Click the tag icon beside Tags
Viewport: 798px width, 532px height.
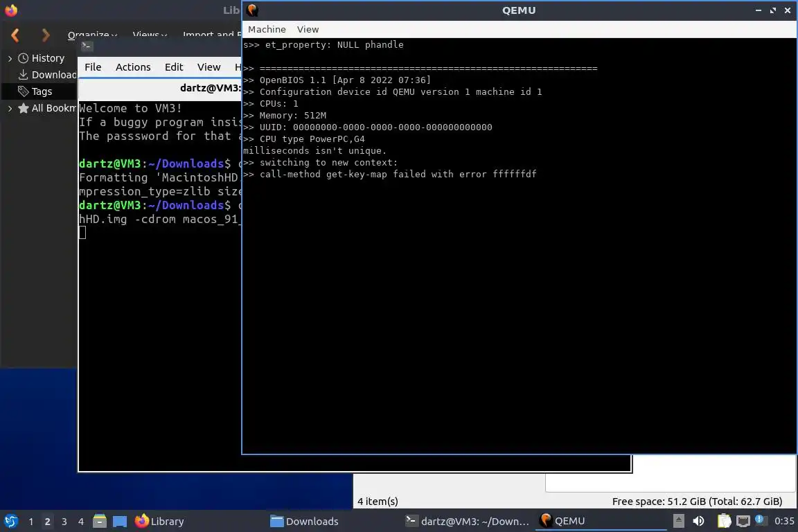click(x=23, y=91)
